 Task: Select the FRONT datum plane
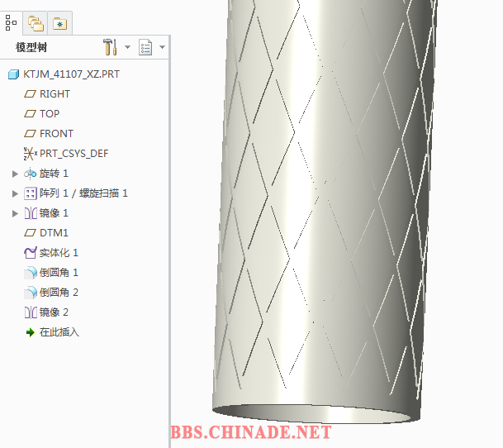[56, 134]
